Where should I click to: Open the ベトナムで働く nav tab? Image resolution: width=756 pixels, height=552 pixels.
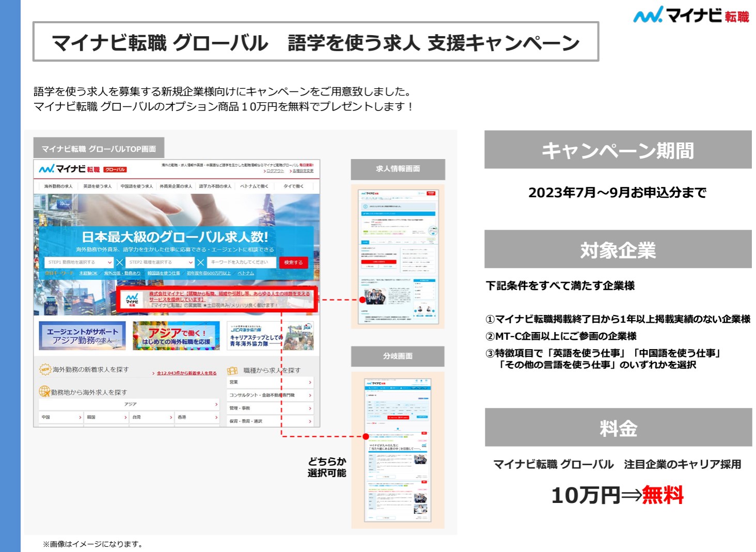point(254,186)
